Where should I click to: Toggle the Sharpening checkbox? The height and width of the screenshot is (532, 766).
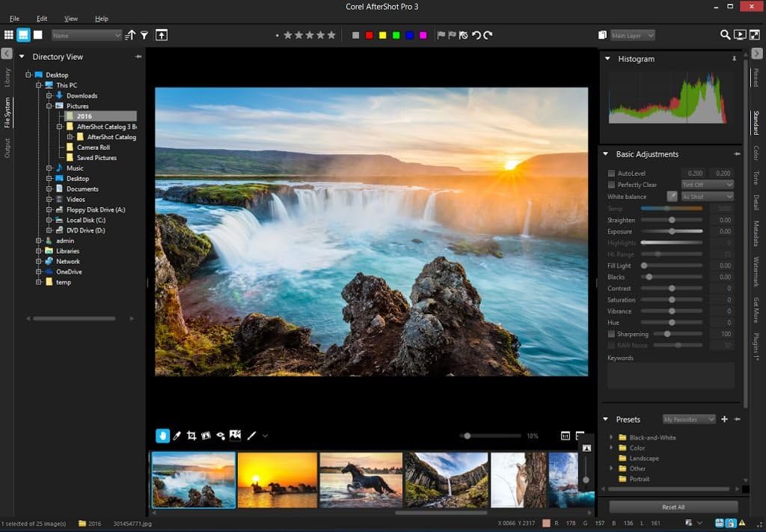[610, 334]
